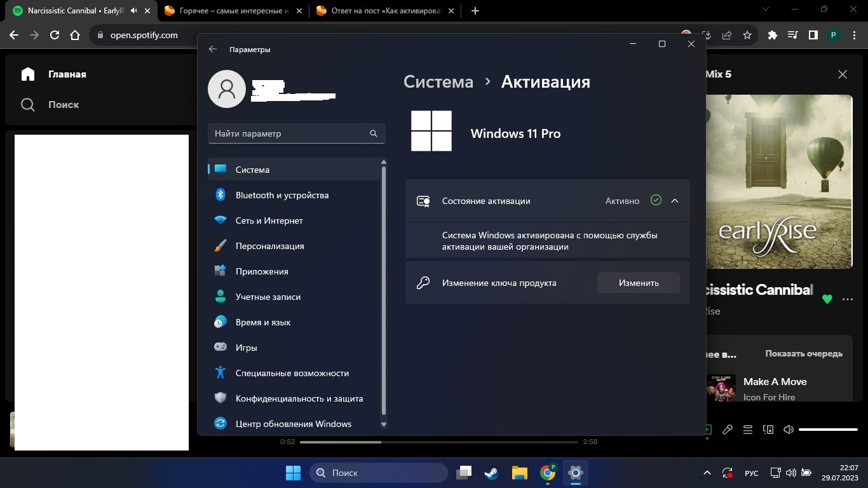Open File Explorer from the taskbar
Viewport: 868px width, 488px height.
[x=520, y=473]
